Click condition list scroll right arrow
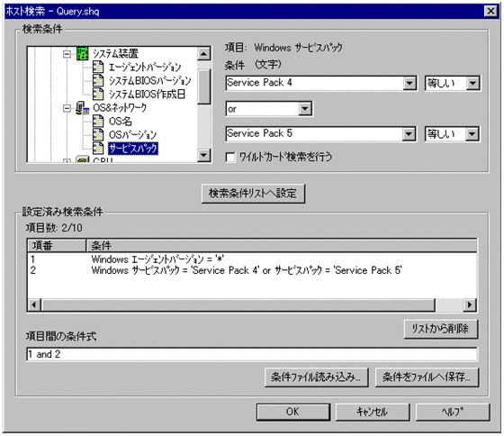The height and width of the screenshot is (436, 504). pyautogui.click(x=470, y=304)
